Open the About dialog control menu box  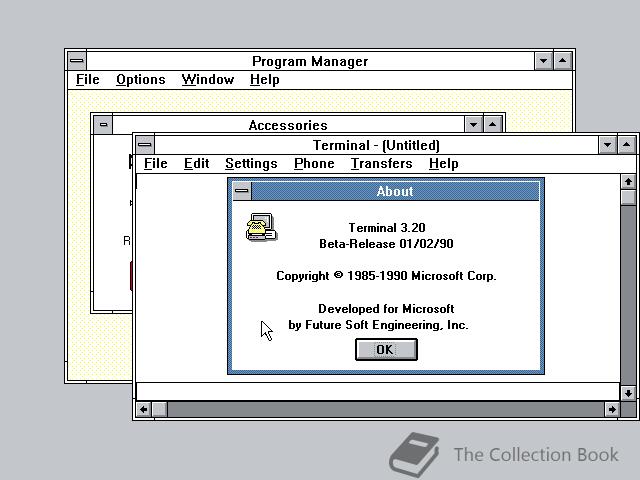click(x=242, y=191)
